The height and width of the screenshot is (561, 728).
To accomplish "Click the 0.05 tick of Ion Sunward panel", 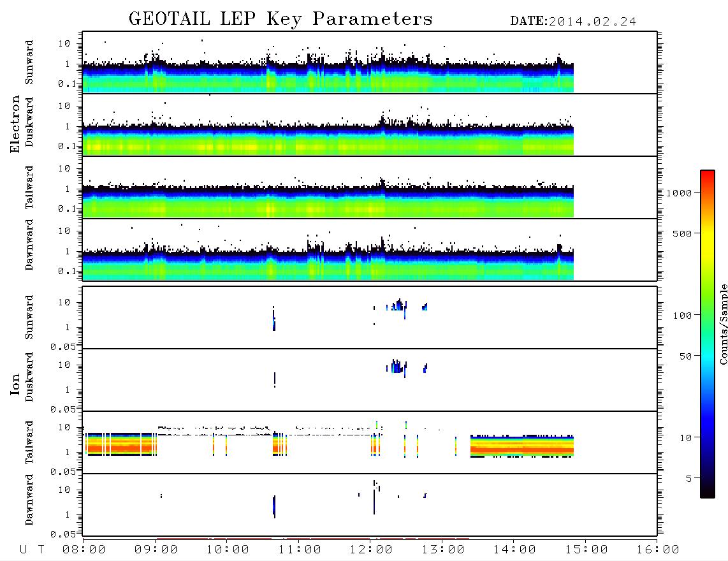I will (62, 347).
